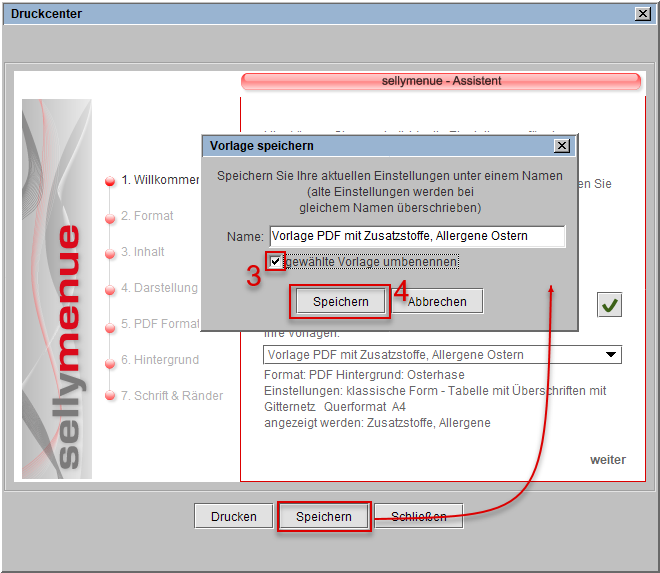This screenshot has width=660, height=573.
Task: Click the Drucken button
Action: pyautogui.click(x=233, y=517)
